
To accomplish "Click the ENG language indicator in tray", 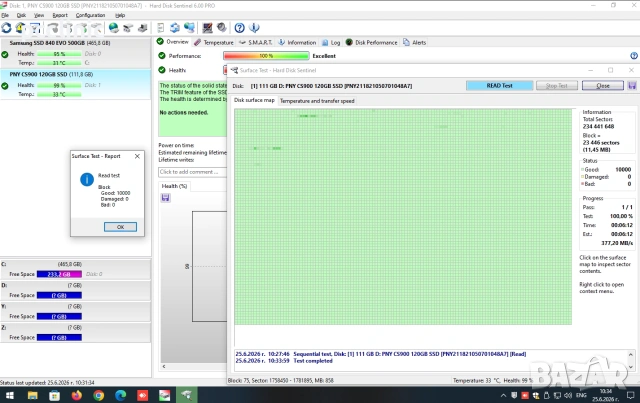I will point(581,395).
